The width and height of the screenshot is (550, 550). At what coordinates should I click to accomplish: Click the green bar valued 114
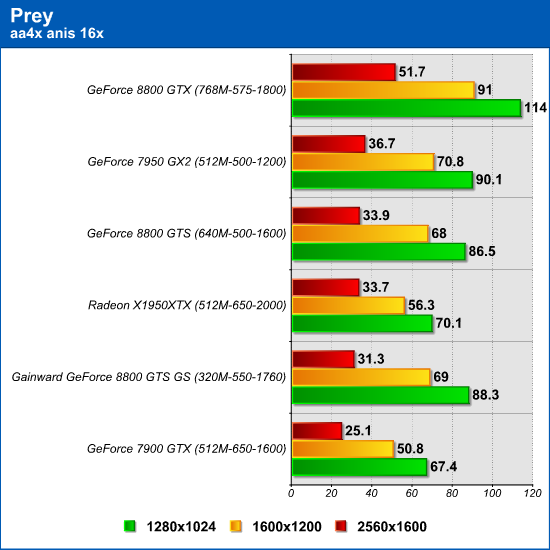(407, 108)
